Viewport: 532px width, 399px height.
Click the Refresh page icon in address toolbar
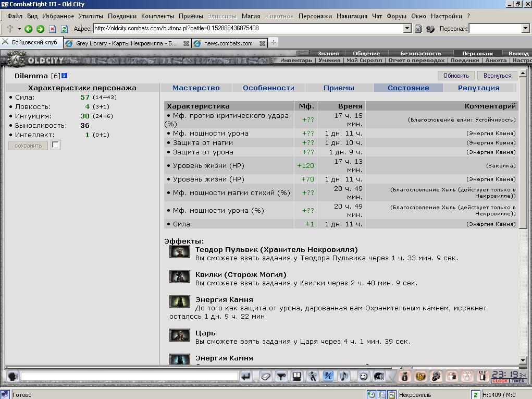coord(64,29)
